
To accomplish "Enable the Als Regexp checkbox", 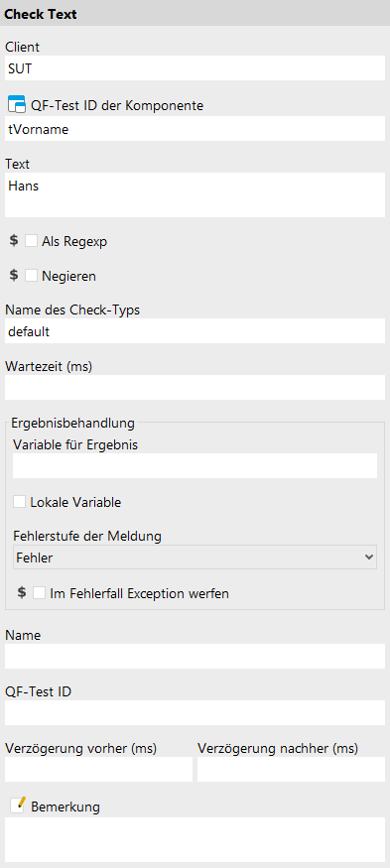I will pyautogui.click(x=32, y=241).
